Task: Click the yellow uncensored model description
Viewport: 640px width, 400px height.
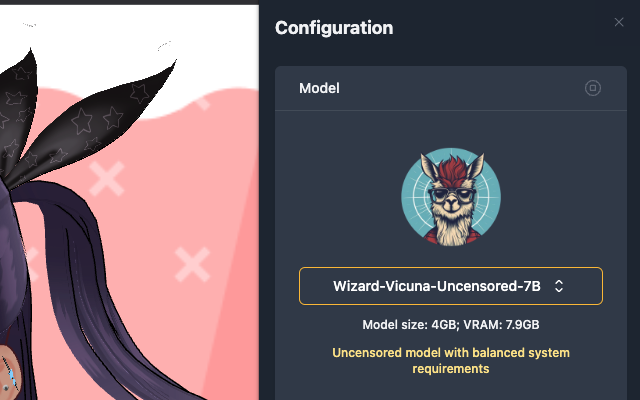Action: [450, 360]
